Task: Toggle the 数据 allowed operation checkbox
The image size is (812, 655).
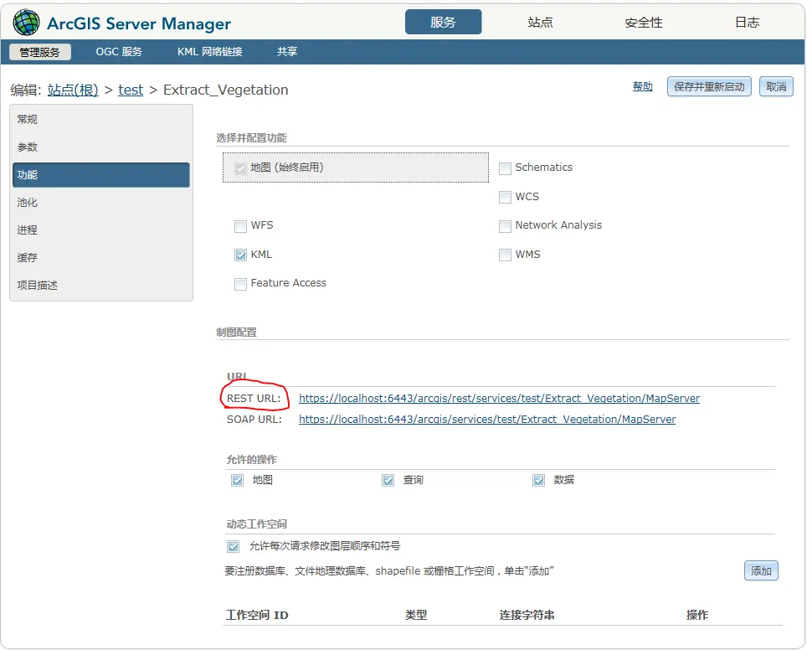Action: (x=538, y=481)
